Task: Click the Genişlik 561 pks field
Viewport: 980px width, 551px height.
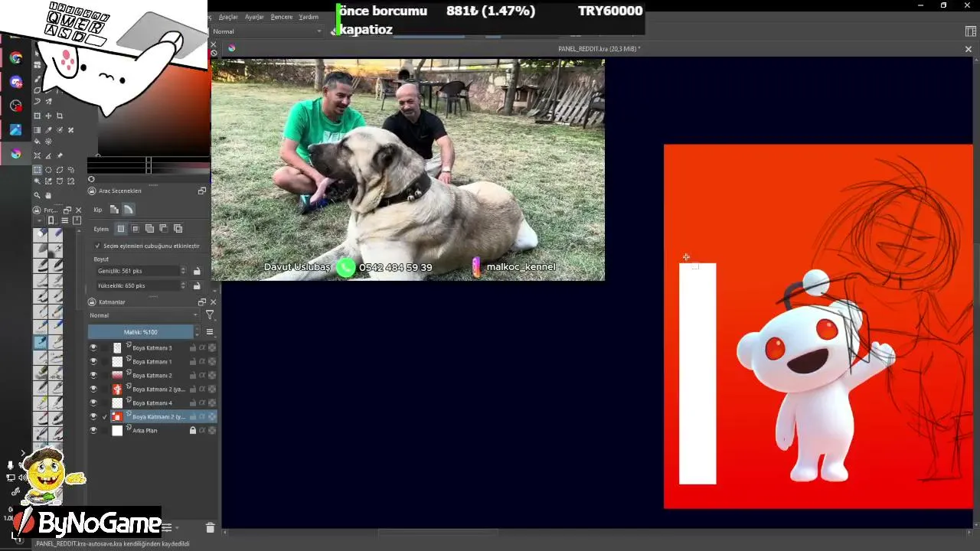Action: 137,271
